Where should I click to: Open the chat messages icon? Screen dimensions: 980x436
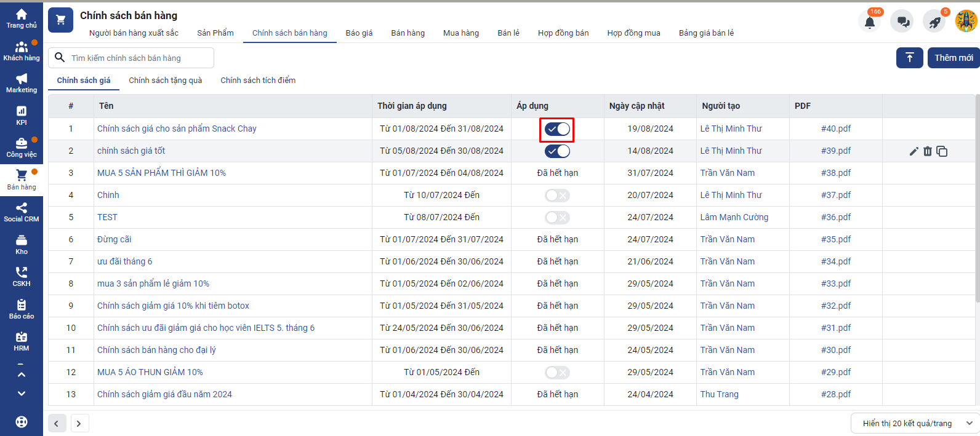point(903,22)
